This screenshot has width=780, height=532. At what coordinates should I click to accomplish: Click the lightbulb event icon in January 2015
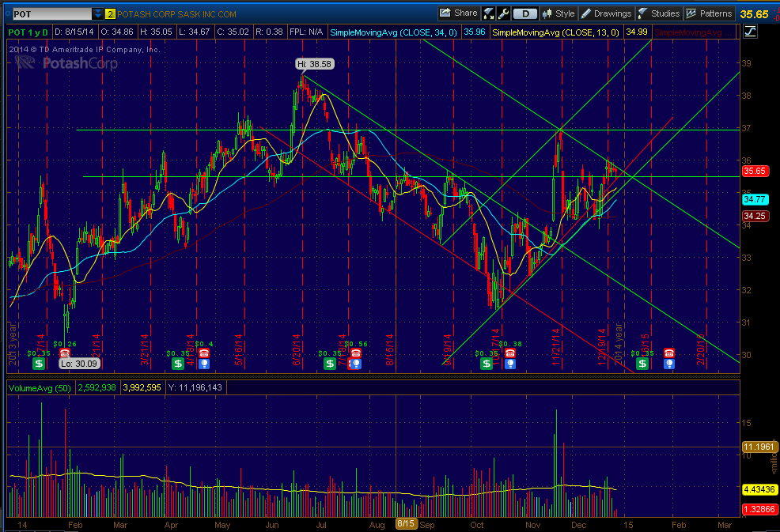(x=669, y=364)
